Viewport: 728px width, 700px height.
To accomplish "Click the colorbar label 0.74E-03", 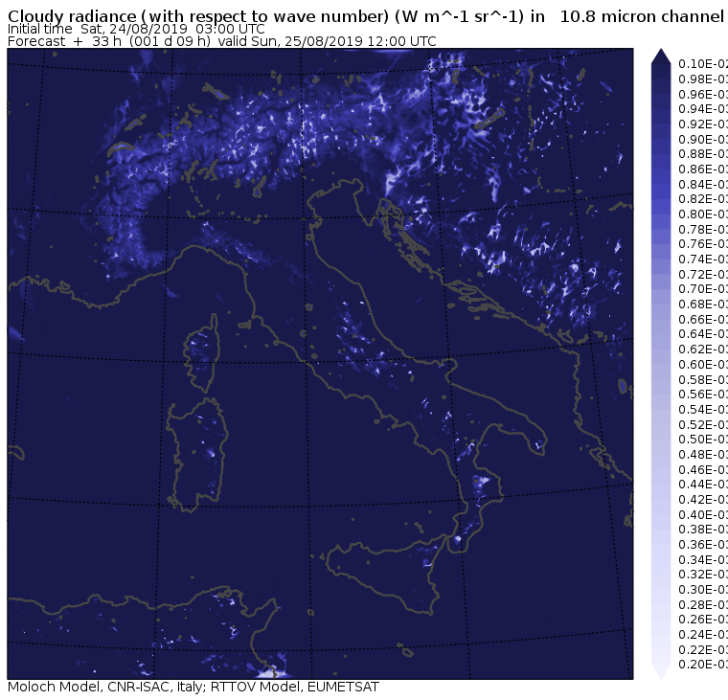I will [703, 260].
